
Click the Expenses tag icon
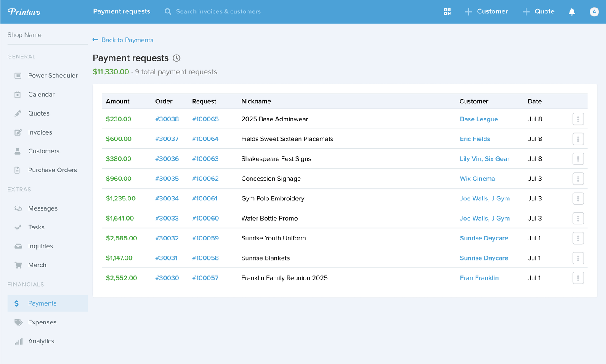(x=19, y=322)
